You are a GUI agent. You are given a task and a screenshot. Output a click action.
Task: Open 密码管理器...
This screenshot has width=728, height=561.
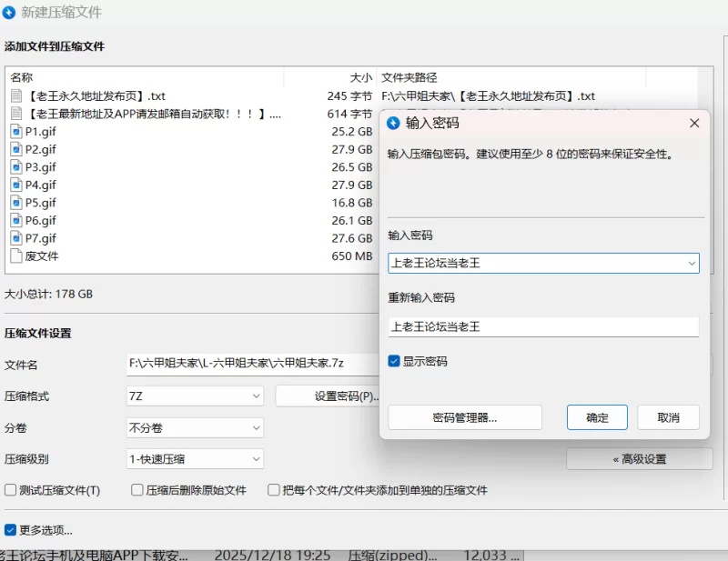[x=465, y=417]
